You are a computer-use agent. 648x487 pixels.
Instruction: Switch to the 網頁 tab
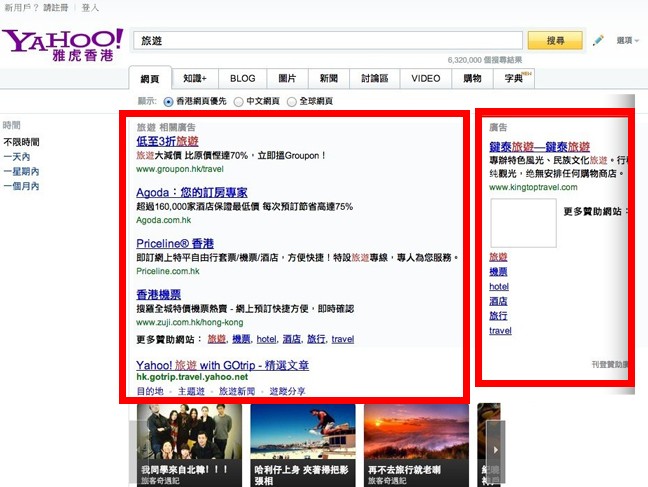click(150, 79)
